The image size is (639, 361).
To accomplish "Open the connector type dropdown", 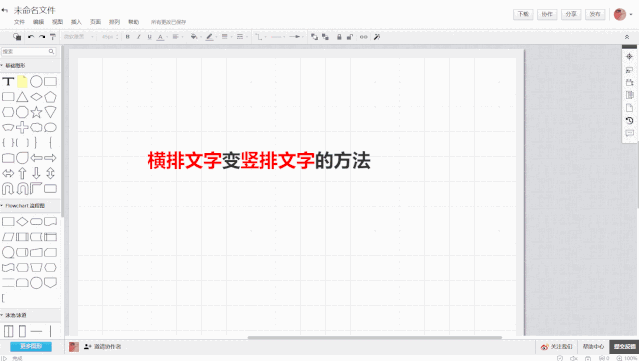I will [260, 37].
